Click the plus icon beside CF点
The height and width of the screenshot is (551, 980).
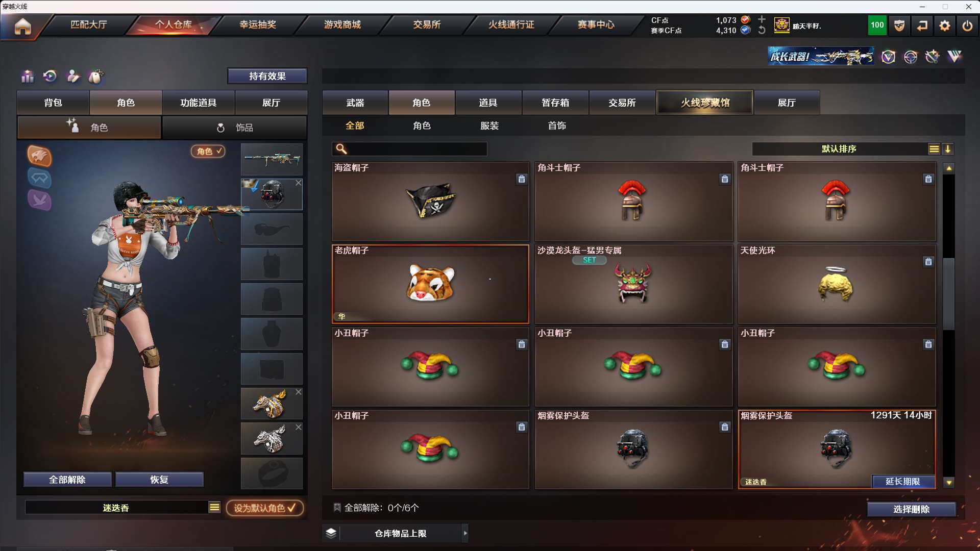point(762,19)
